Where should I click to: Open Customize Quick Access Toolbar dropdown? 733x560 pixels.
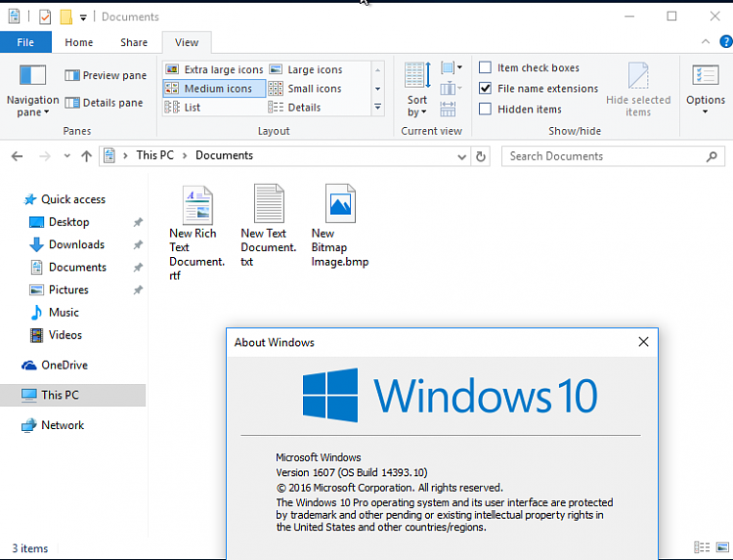click(83, 18)
